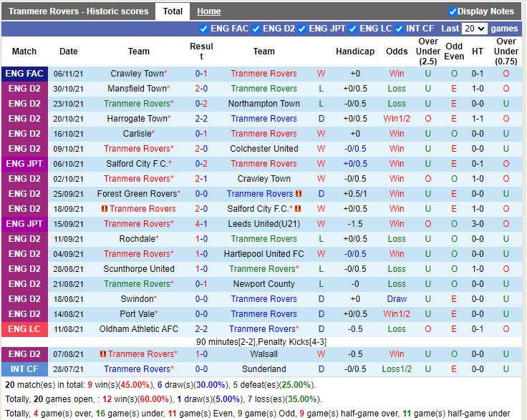Click the ENG JPT badge for Leeds United(U21) match
Screen dimensions: 527x420
[24, 224]
